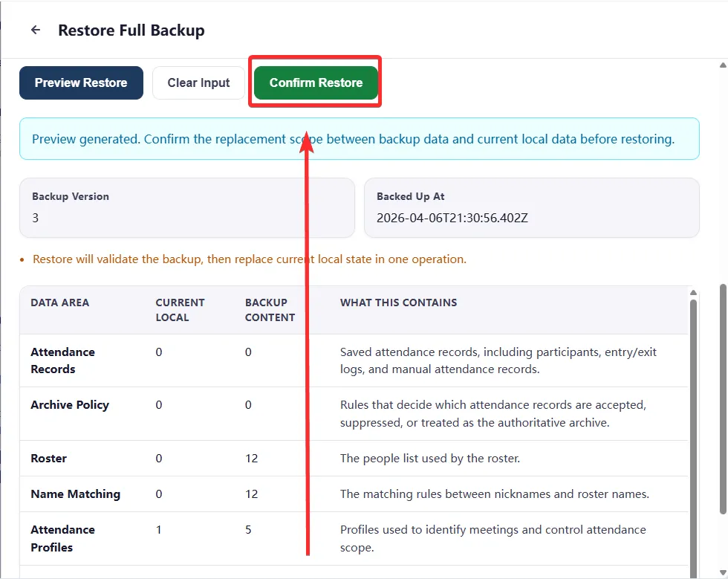Viewport: 728px width, 579px height.
Task: Click the BACKUP CONTENT column header
Action: pyautogui.click(x=270, y=310)
